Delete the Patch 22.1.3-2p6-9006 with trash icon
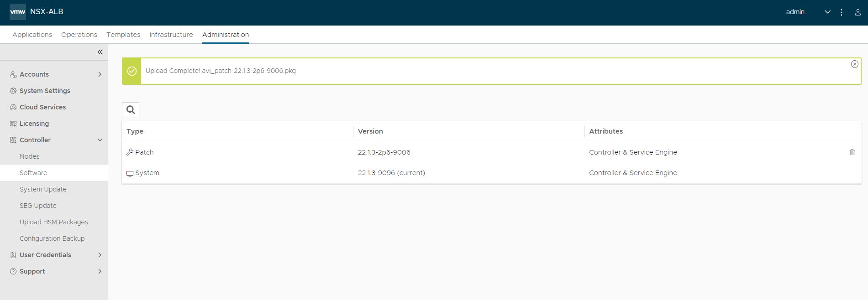 click(x=852, y=152)
